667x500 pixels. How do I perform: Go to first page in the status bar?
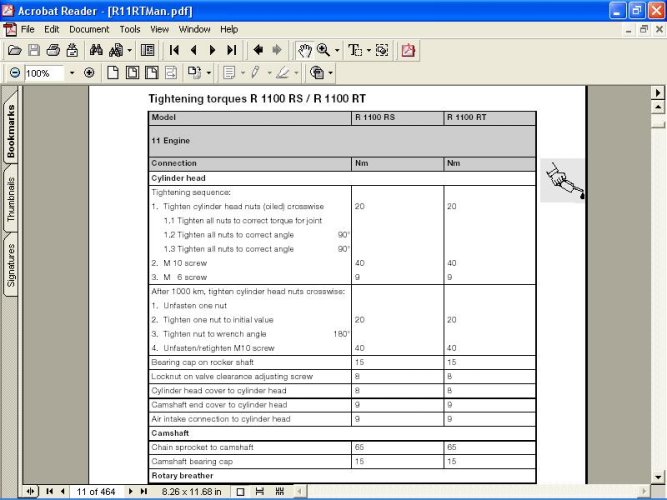click(x=50, y=491)
